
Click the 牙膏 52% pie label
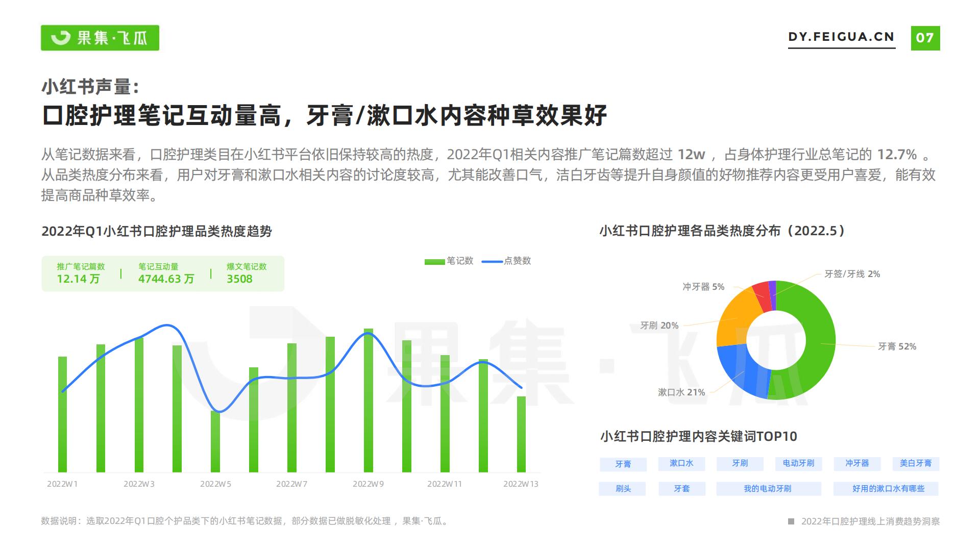[897, 346]
